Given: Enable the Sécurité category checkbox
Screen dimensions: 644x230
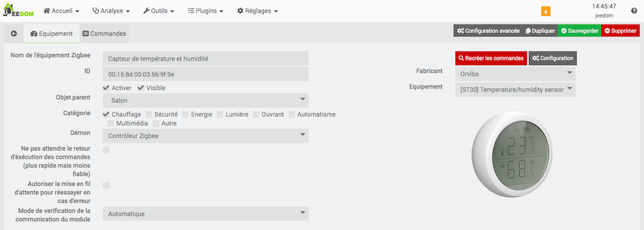Looking at the screenshot, I should (x=148, y=115).
